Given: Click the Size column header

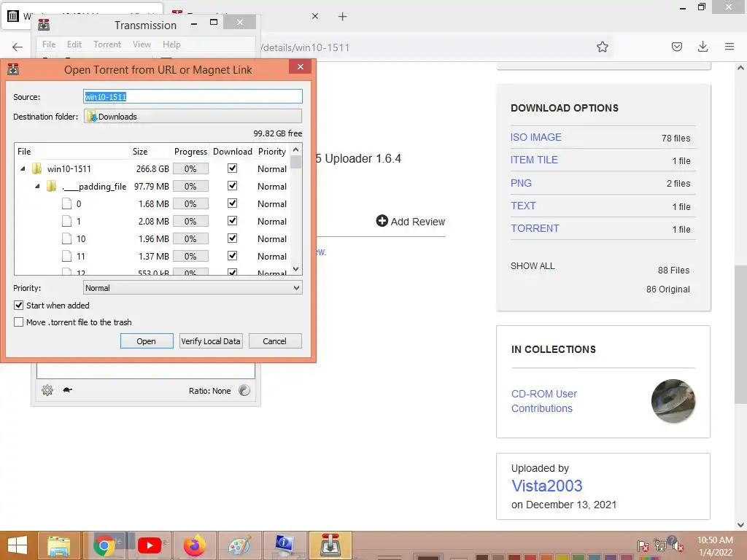Looking at the screenshot, I should (140, 152).
